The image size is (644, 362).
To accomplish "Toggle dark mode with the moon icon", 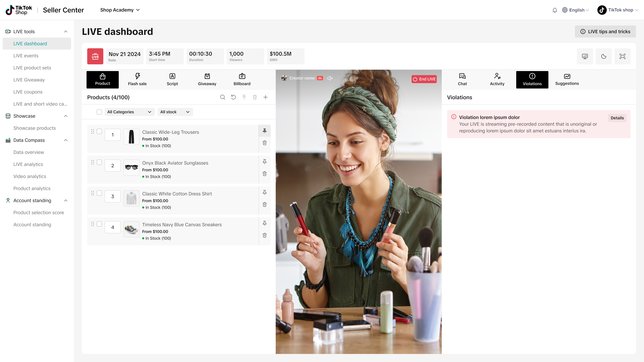I will pos(604,56).
